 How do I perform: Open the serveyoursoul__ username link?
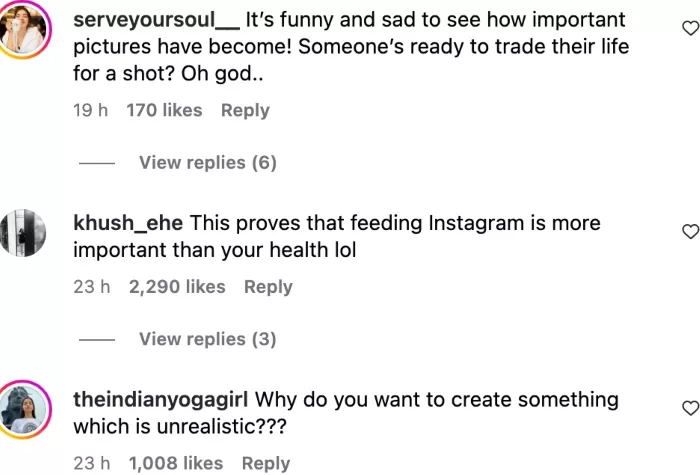click(x=156, y=21)
